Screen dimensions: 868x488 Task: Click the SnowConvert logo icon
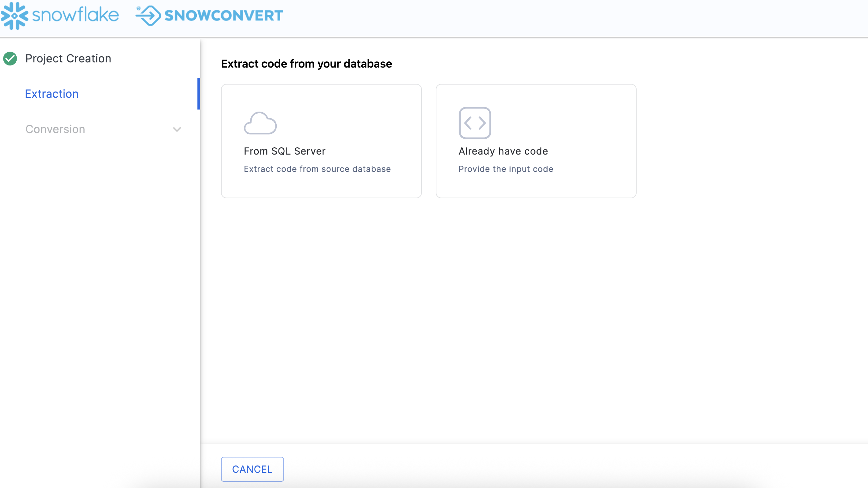tap(148, 15)
